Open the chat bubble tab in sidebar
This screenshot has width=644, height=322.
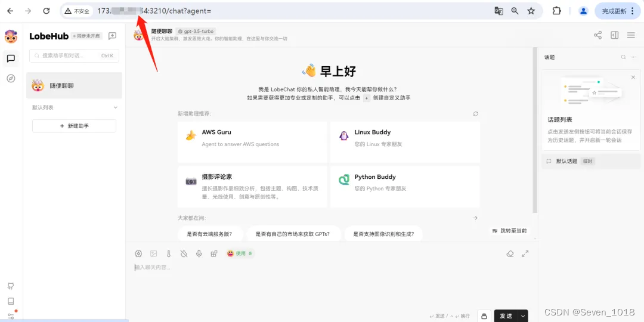point(11,58)
